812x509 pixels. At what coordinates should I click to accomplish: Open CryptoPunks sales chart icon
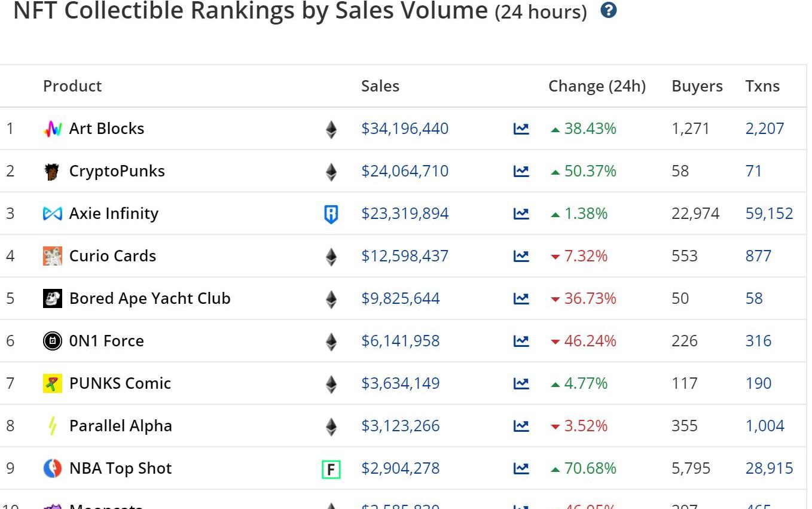(521, 171)
